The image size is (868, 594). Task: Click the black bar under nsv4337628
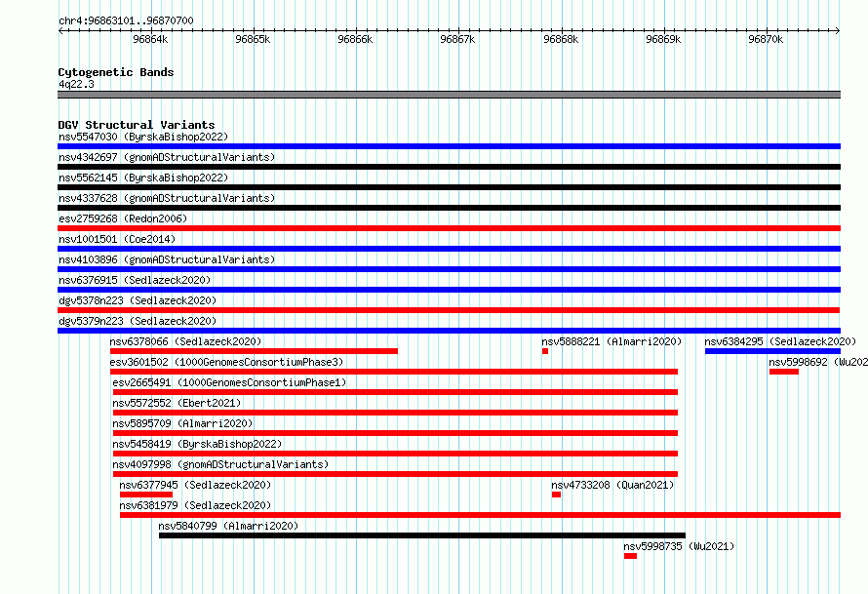[449, 208]
